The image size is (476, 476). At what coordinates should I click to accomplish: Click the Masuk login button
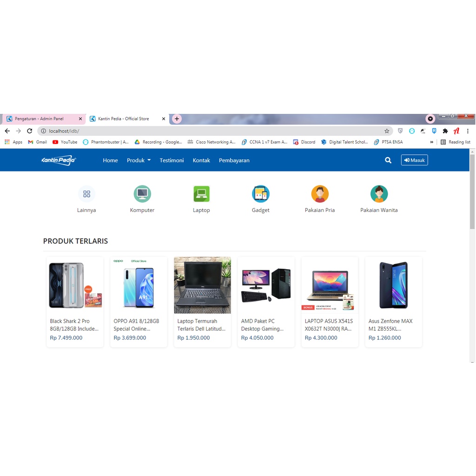(x=414, y=160)
